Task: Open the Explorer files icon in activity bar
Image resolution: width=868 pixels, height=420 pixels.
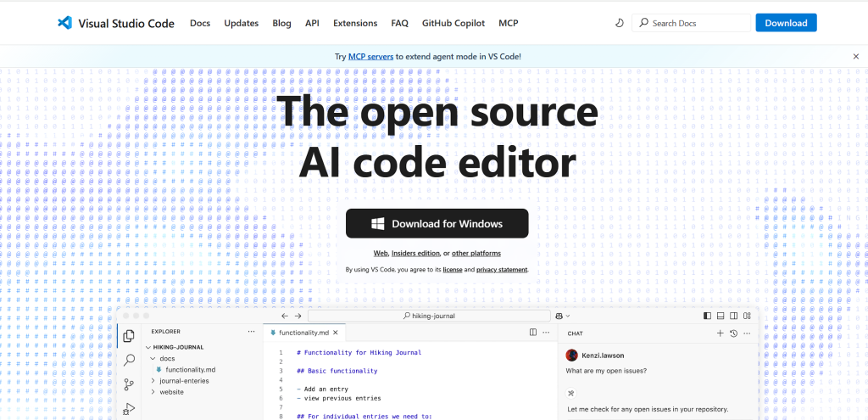Action: tap(129, 336)
